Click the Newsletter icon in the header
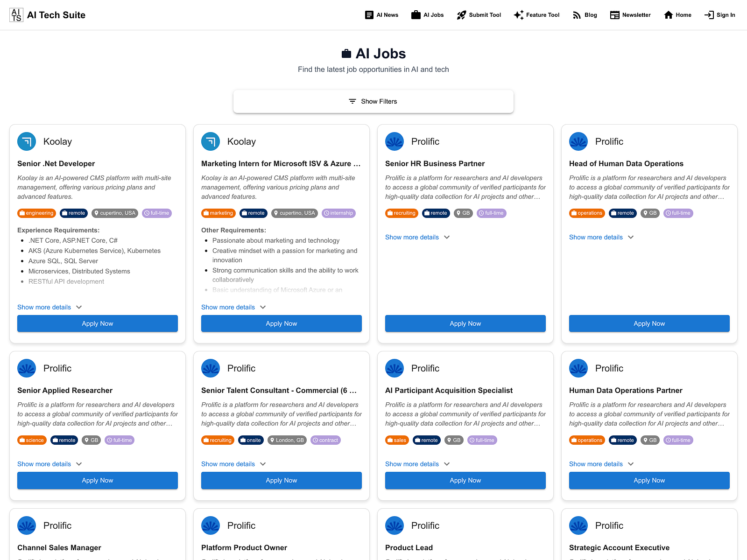747x560 pixels. point(615,15)
